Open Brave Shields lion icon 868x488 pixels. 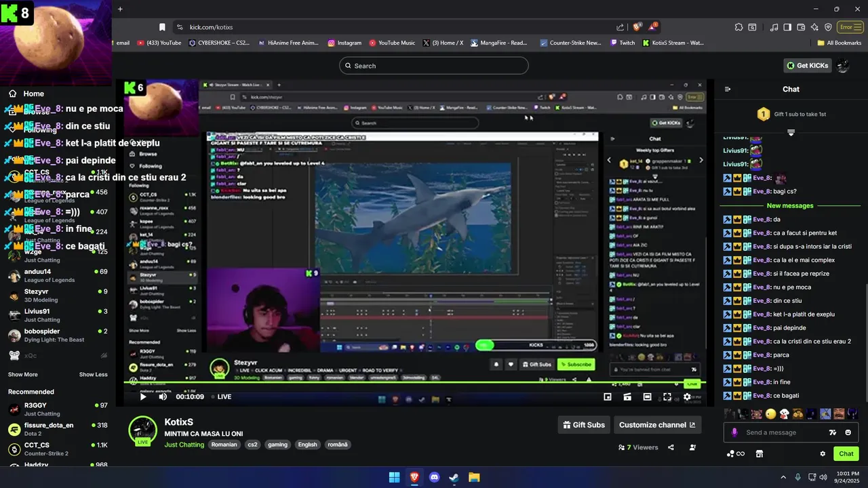(637, 27)
